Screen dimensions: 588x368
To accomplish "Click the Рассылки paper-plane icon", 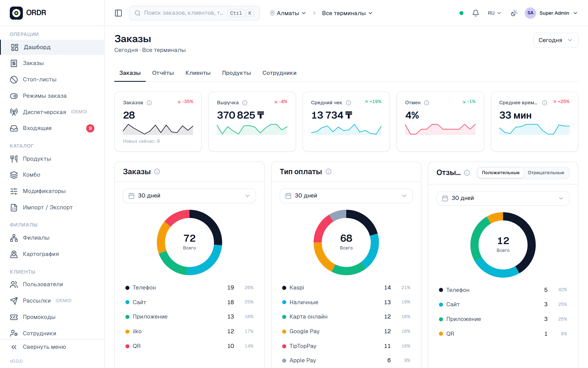I will pyautogui.click(x=14, y=301).
